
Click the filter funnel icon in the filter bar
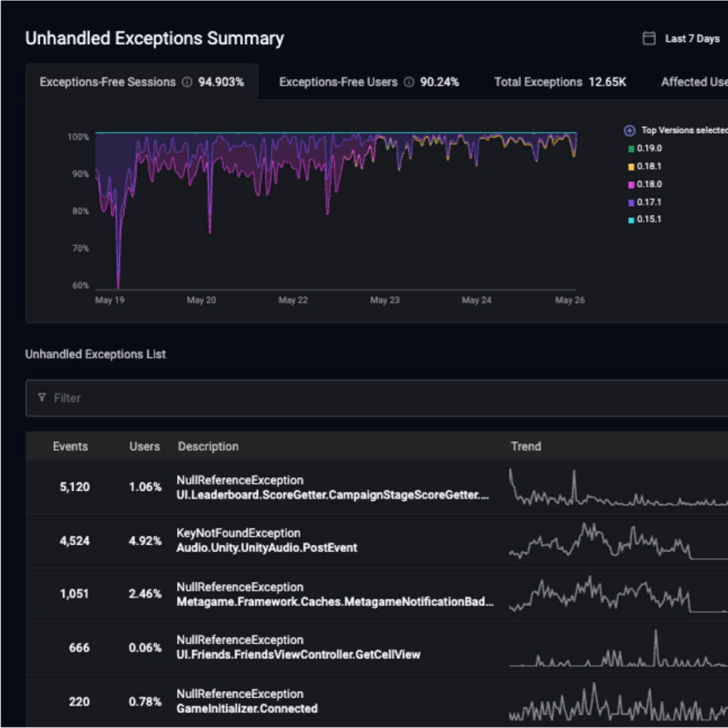pyautogui.click(x=41, y=398)
